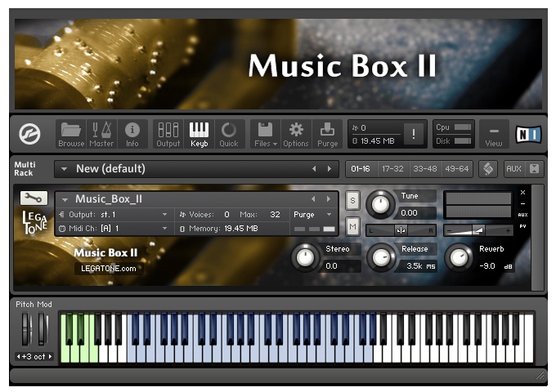The height and width of the screenshot is (392, 556).
Task: Click the Tune value 0.00
Action: coord(415,213)
